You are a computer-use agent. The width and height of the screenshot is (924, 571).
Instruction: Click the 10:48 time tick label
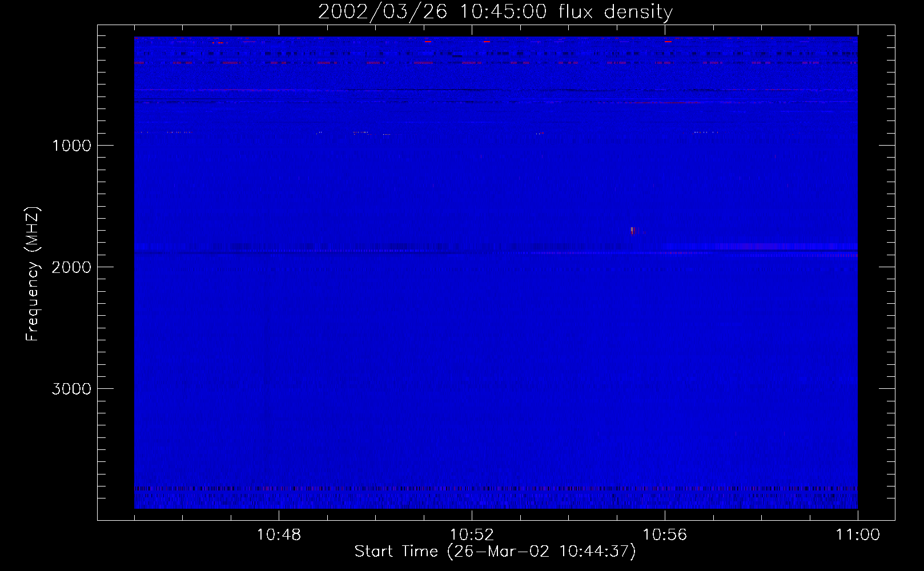click(x=279, y=535)
